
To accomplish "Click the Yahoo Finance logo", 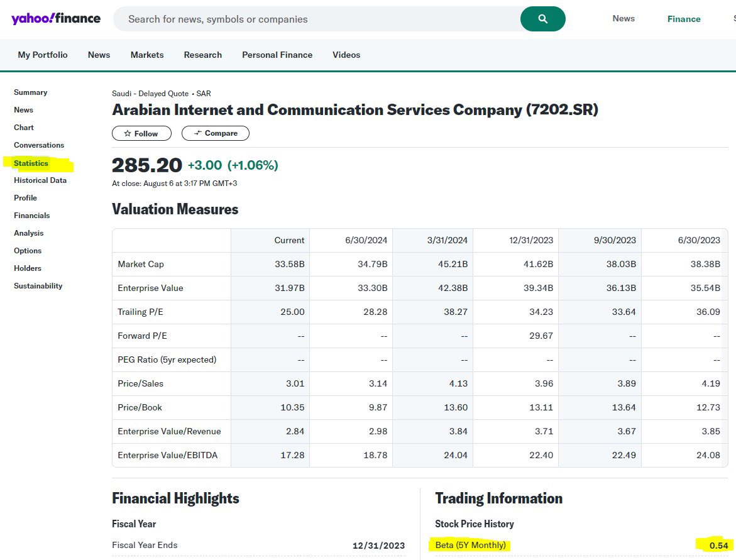I will 56,18.
